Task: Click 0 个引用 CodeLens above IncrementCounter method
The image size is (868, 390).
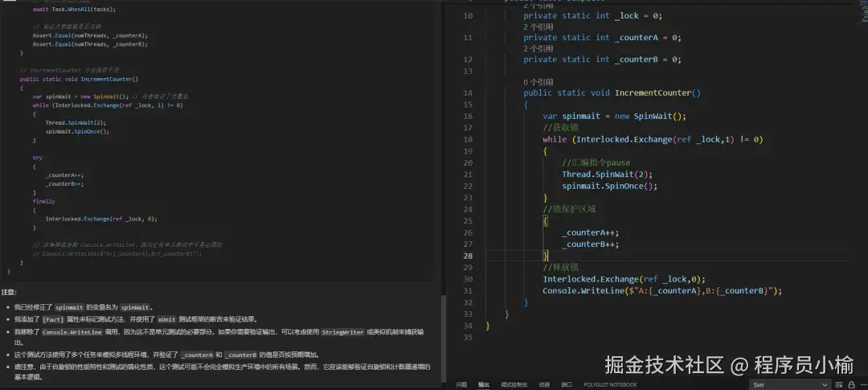Action: [538, 82]
